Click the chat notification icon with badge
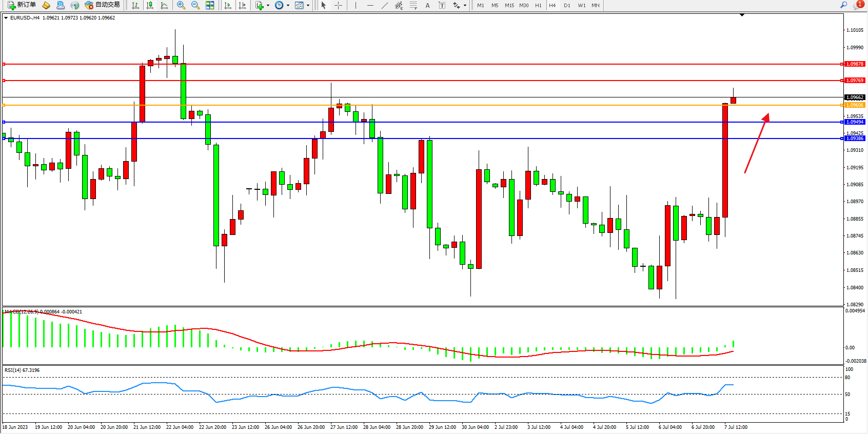Image resolution: width=868 pixels, height=434 pixels. point(858,5)
